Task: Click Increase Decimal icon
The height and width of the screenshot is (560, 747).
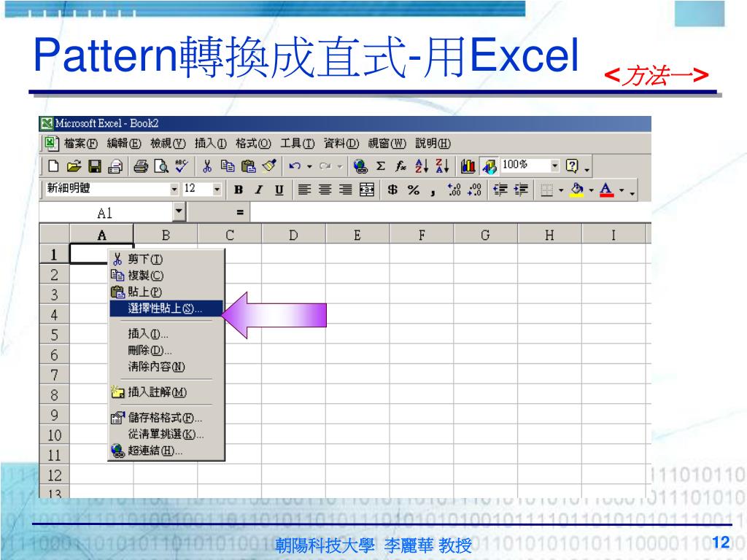Action: (454, 190)
